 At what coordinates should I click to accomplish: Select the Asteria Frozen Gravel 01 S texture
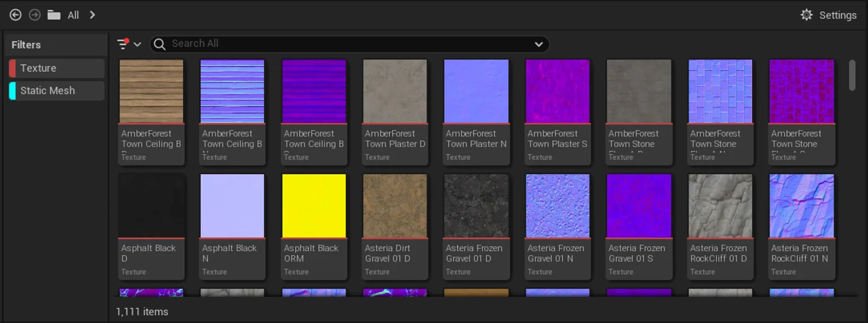click(x=639, y=226)
